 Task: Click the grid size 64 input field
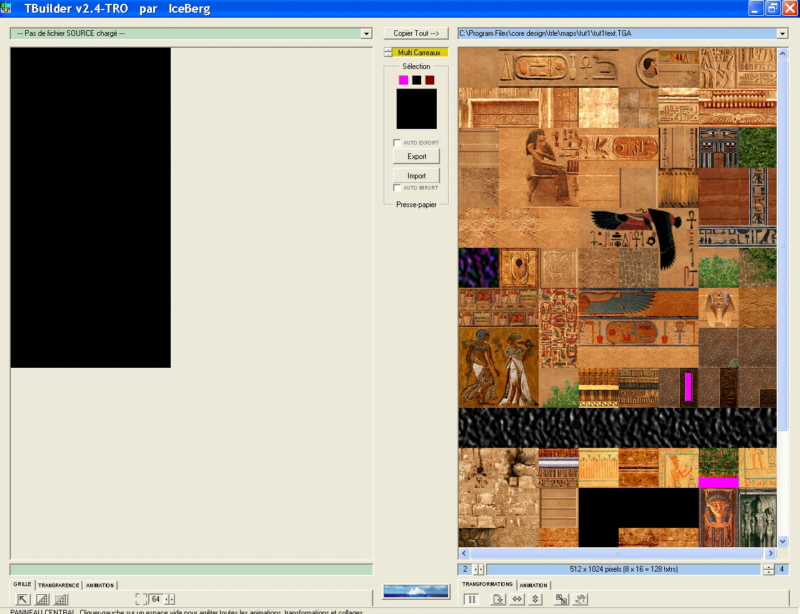click(x=156, y=599)
